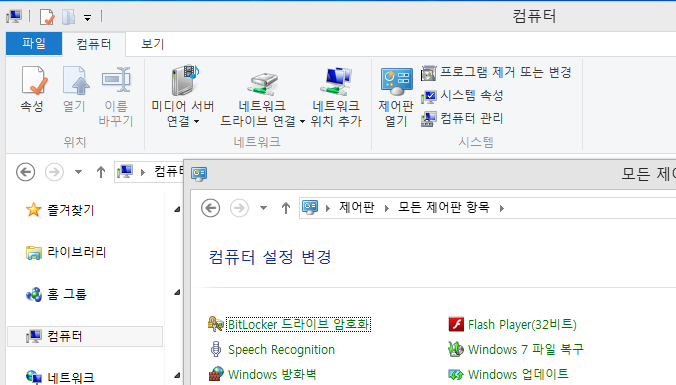This screenshot has height=385, width=676.
Task: Click 제어판 in the breadcrumb path
Action: coord(357,207)
